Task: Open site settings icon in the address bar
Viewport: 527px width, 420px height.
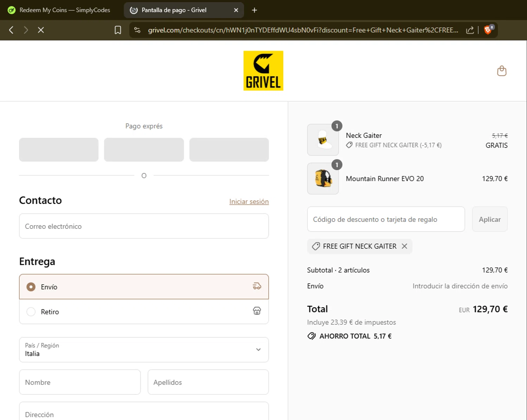Action: tap(137, 30)
